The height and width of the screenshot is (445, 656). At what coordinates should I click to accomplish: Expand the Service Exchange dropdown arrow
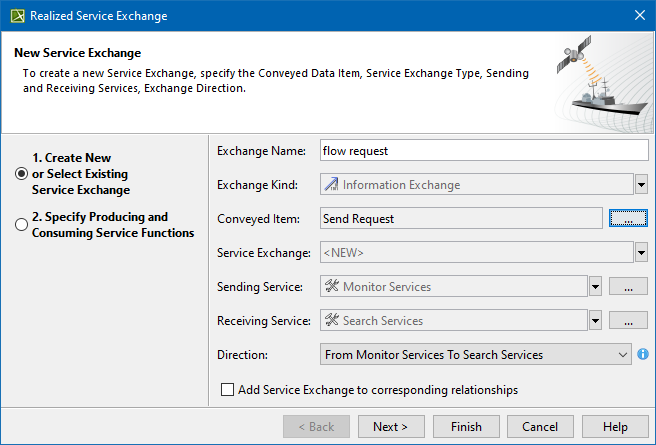pyautogui.click(x=641, y=253)
